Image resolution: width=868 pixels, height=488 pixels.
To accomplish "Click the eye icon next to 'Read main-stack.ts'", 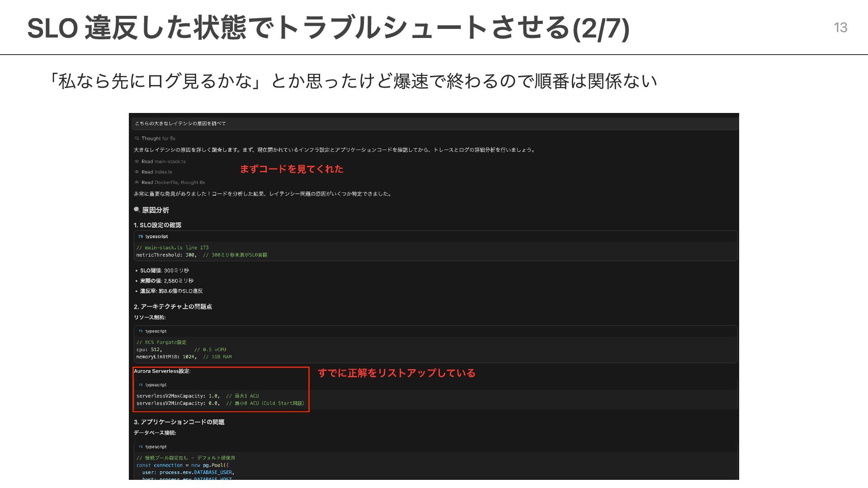I will pyautogui.click(x=137, y=161).
